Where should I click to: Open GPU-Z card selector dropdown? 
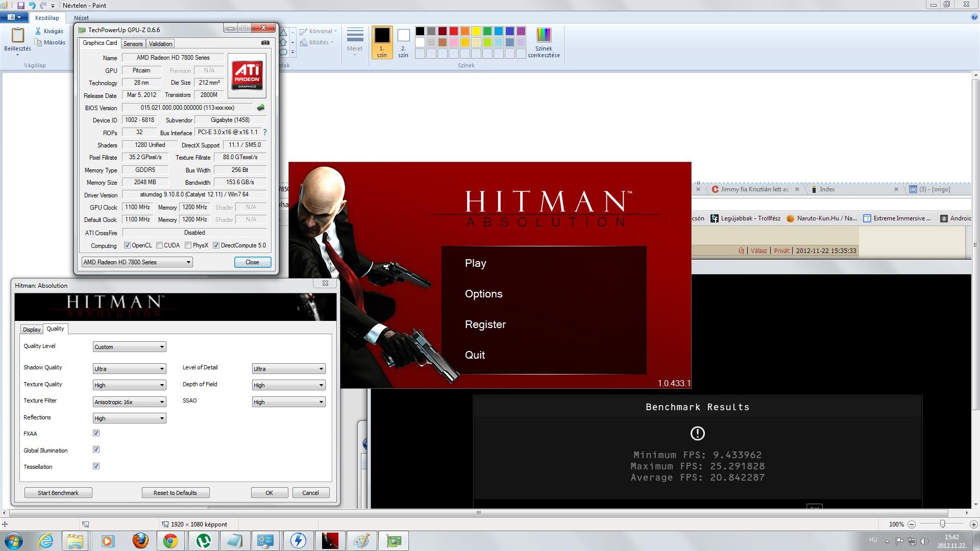pos(137,262)
